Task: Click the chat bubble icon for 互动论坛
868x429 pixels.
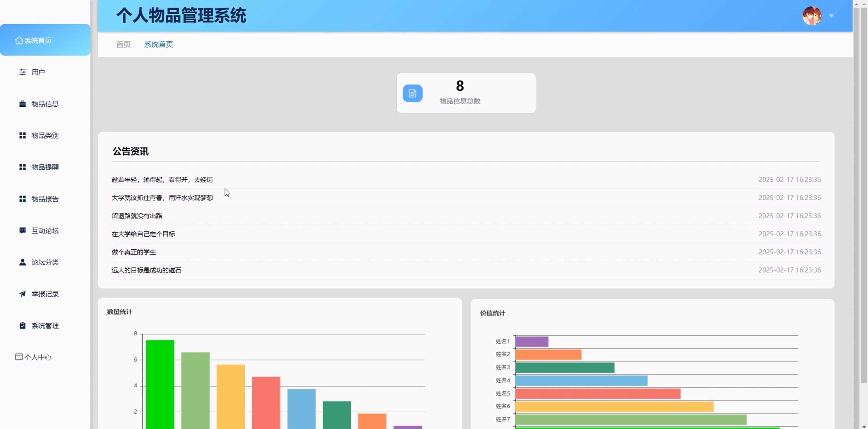Action: pyautogui.click(x=23, y=231)
